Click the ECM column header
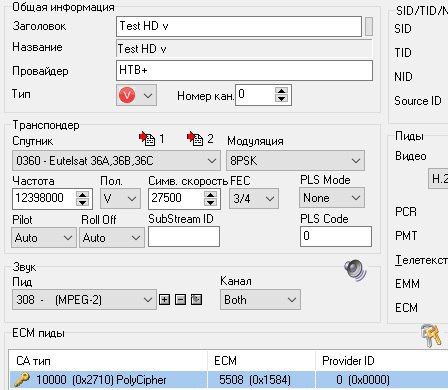Image resolution: width=448 pixels, height=390 pixels. point(261,361)
